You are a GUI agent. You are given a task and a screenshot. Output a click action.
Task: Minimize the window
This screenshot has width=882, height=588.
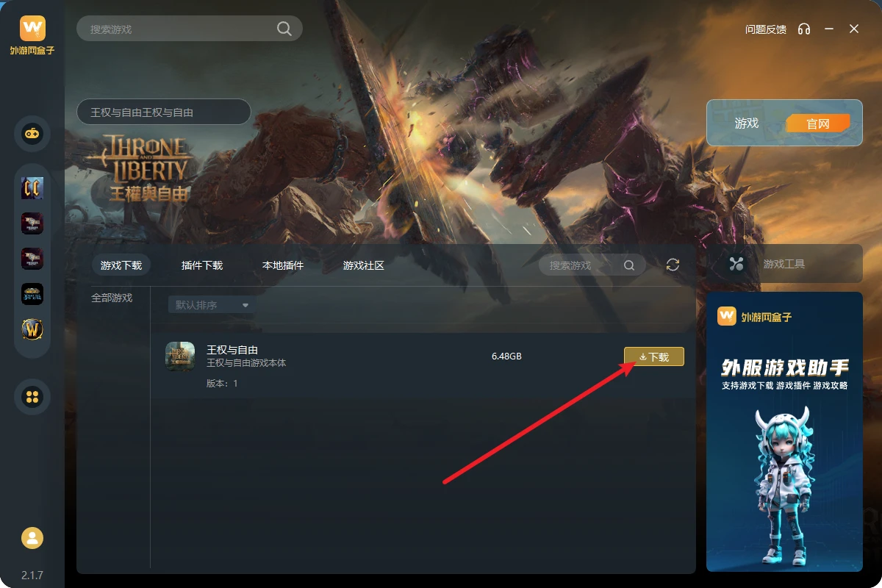(x=829, y=29)
